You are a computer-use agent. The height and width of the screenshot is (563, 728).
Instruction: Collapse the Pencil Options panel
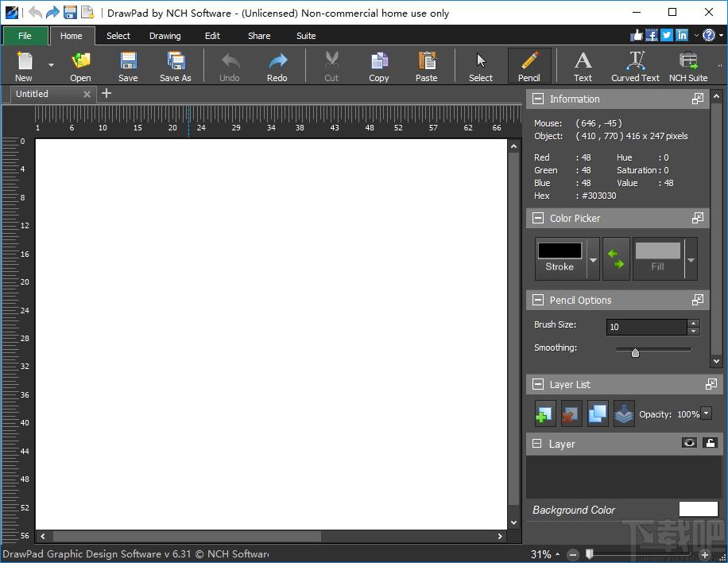coord(537,300)
